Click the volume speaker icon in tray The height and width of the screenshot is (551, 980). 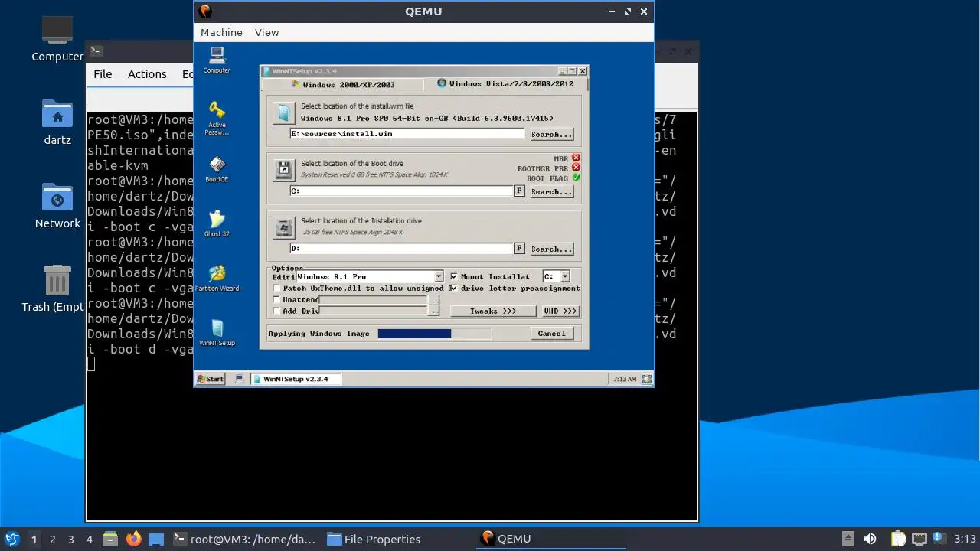click(870, 539)
